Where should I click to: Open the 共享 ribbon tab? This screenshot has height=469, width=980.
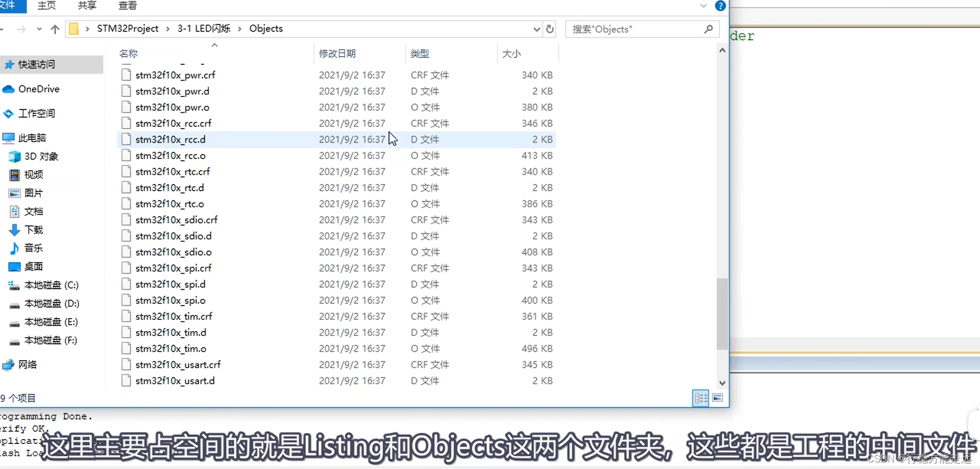87,5
